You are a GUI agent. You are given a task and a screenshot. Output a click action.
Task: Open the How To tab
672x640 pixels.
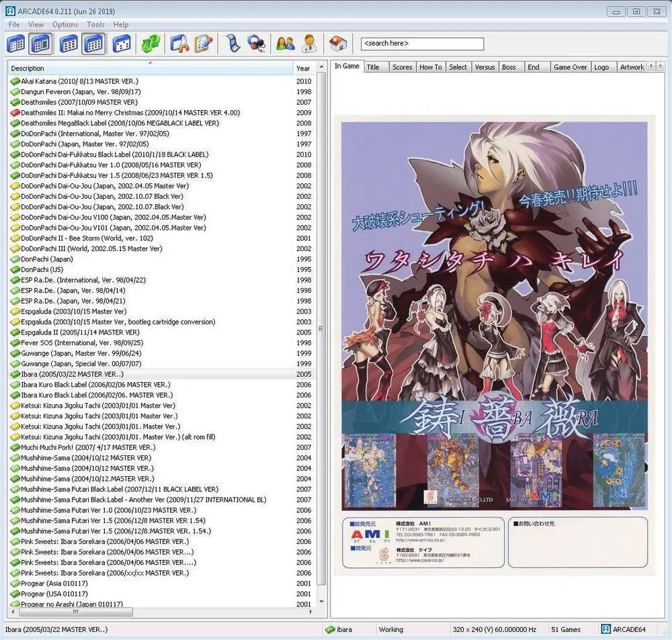click(431, 67)
